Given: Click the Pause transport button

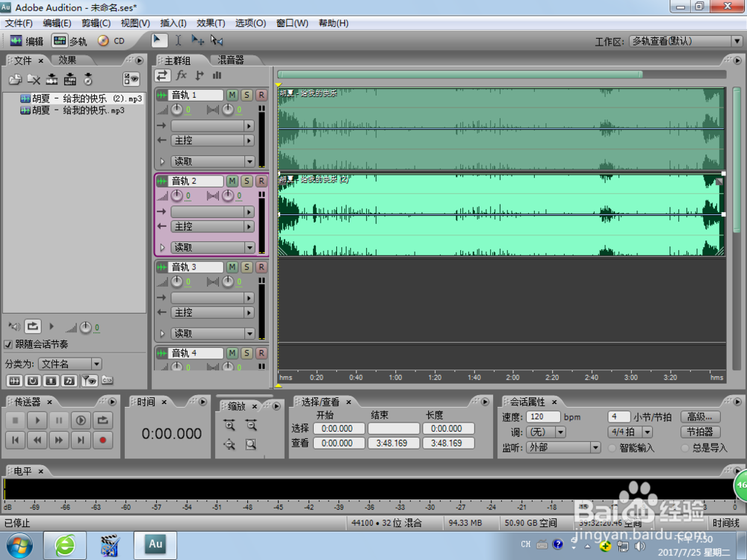Looking at the screenshot, I should [59, 420].
